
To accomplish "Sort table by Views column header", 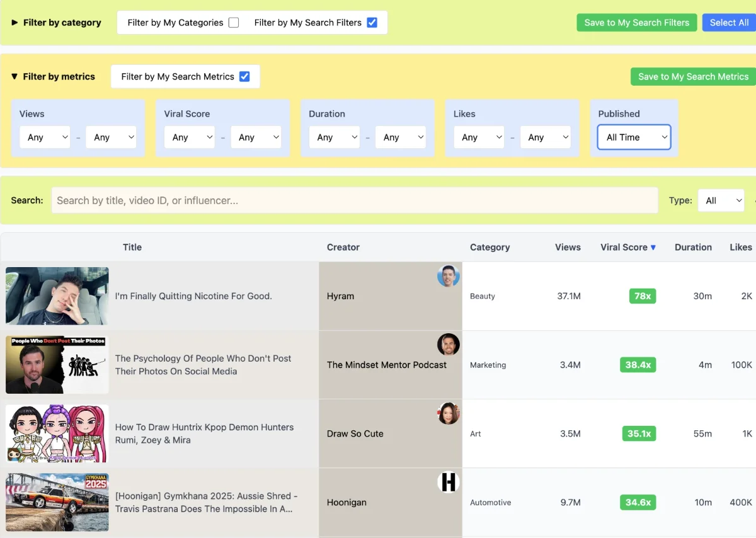I will pyautogui.click(x=568, y=248).
